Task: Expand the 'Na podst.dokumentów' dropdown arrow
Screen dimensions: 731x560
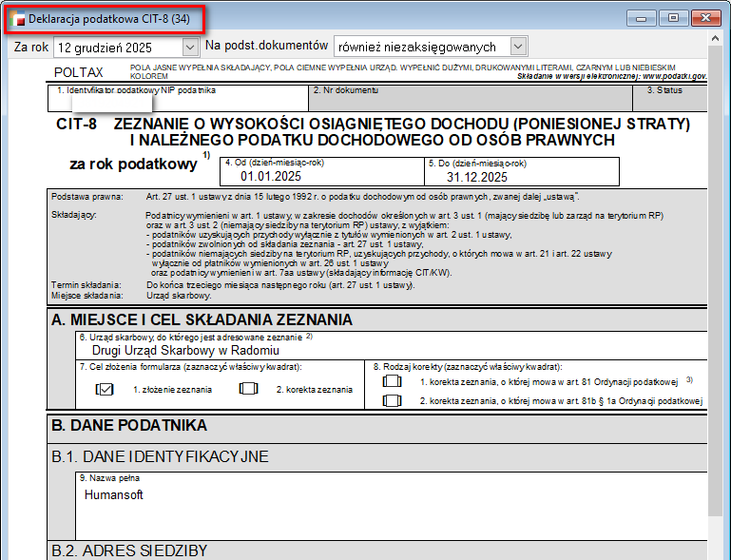Action: click(x=517, y=46)
